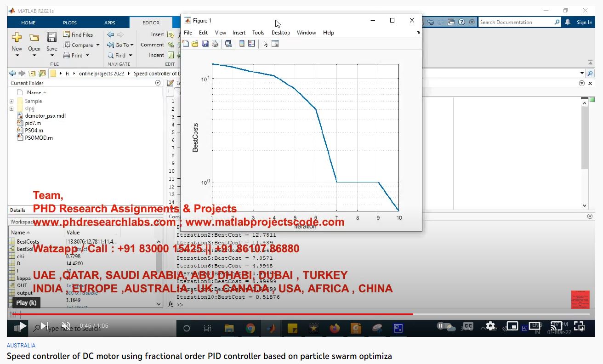The width and height of the screenshot is (603, 364).
Task: Click Open File icon in Figure 1 toolbar
Action: (195, 44)
